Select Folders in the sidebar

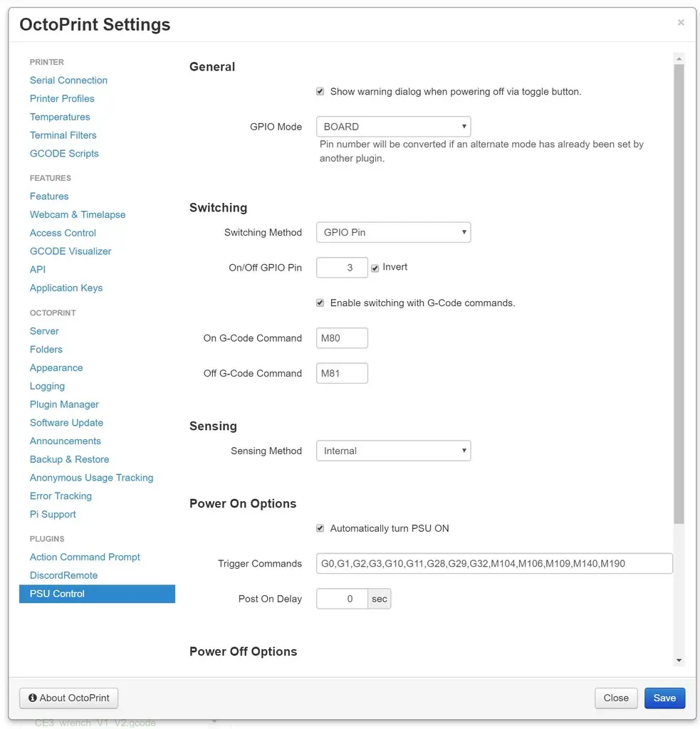pos(46,349)
